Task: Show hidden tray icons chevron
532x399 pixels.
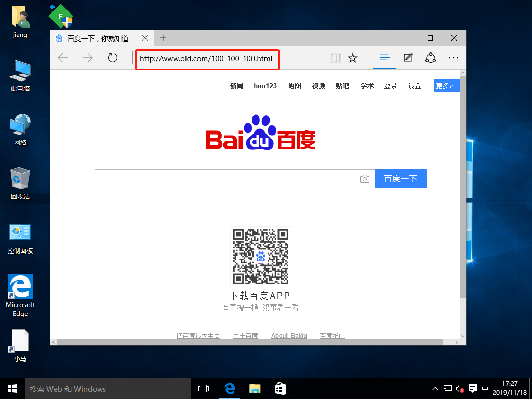Action: pos(435,389)
